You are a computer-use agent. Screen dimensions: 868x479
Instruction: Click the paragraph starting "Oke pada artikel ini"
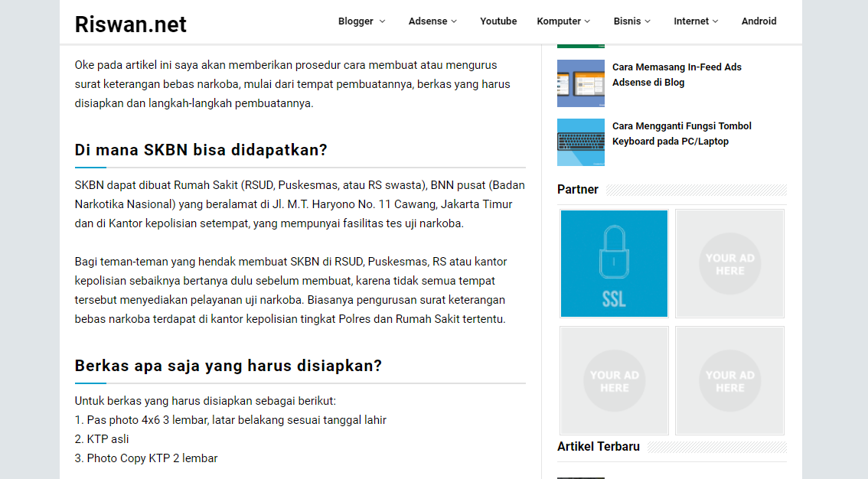(292, 84)
